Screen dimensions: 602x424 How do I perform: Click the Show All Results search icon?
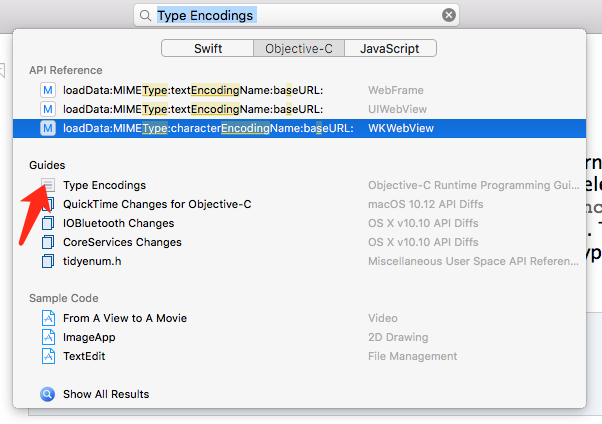(x=47, y=394)
